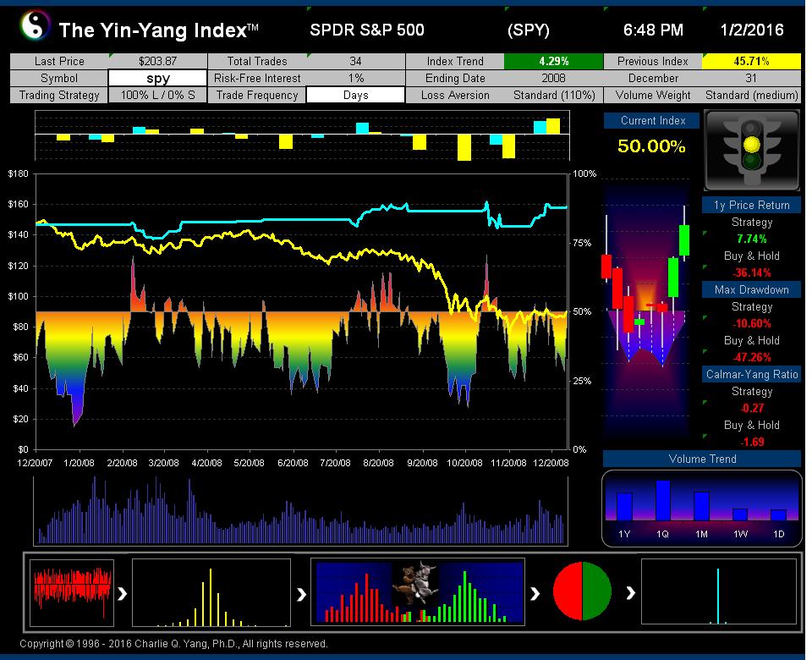Open the Trade Frequency Days field

(355, 96)
